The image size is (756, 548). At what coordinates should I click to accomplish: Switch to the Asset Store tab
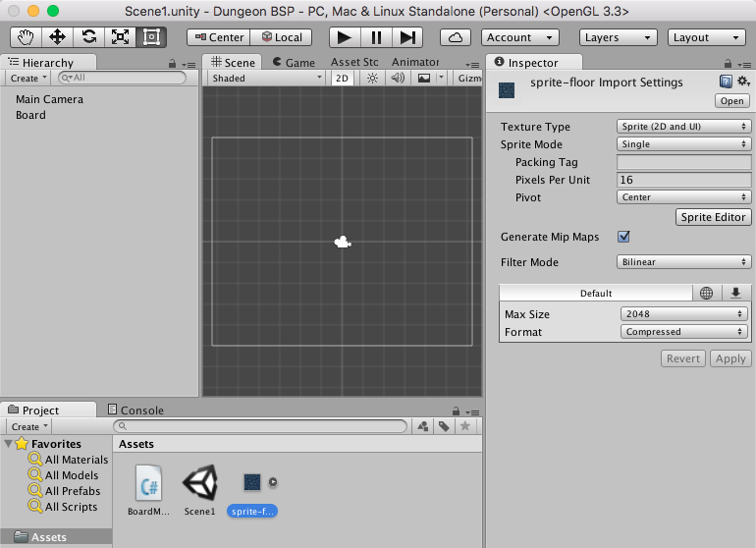tap(353, 62)
